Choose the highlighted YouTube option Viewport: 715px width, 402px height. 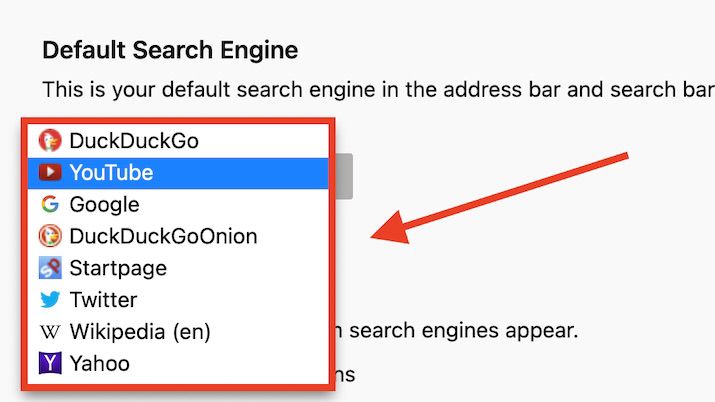click(111, 173)
